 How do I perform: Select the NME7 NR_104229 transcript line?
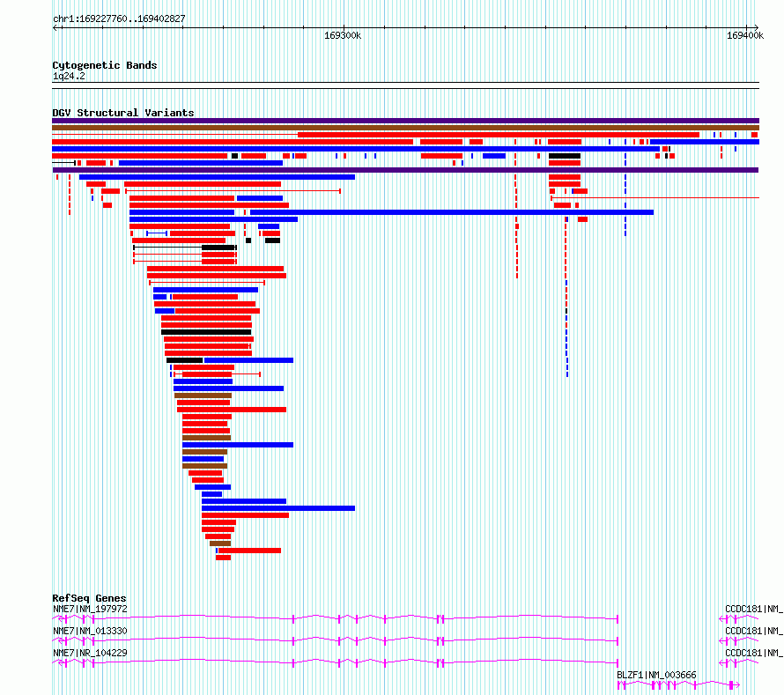point(336,663)
